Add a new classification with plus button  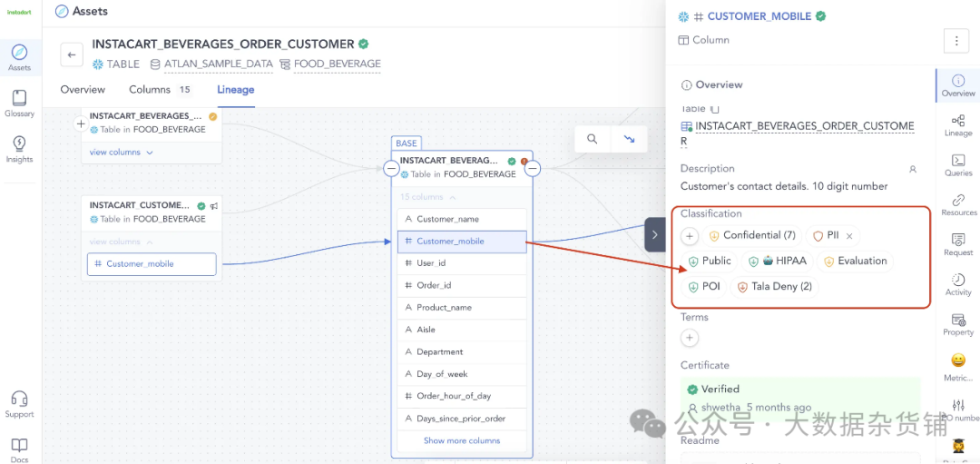[x=690, y=236]
